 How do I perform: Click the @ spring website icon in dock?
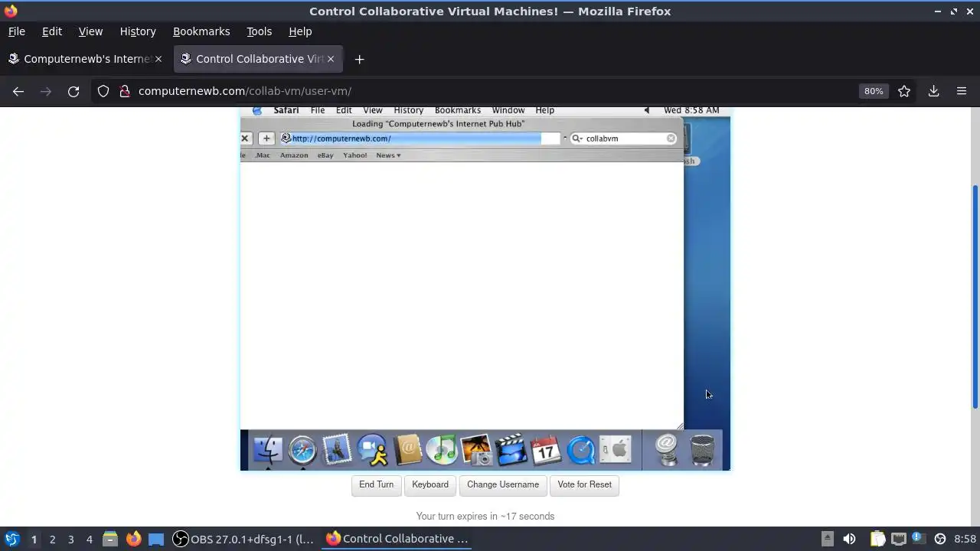667,450
